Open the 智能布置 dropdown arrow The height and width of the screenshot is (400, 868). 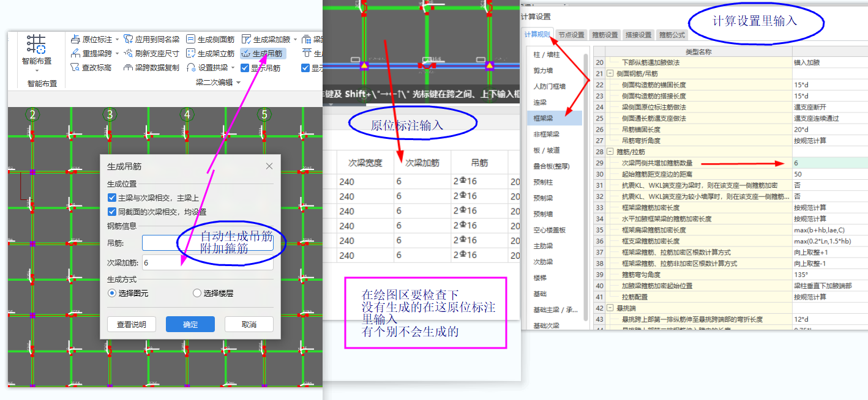point(37,71)
